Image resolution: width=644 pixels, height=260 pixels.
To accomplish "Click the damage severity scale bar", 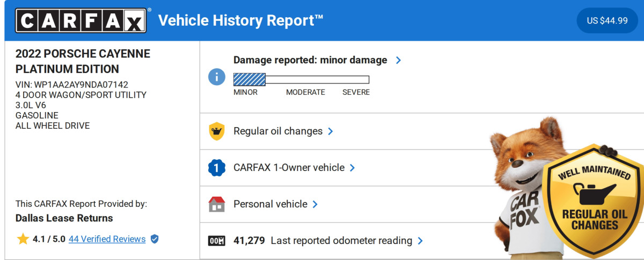I will coord(301,80).
